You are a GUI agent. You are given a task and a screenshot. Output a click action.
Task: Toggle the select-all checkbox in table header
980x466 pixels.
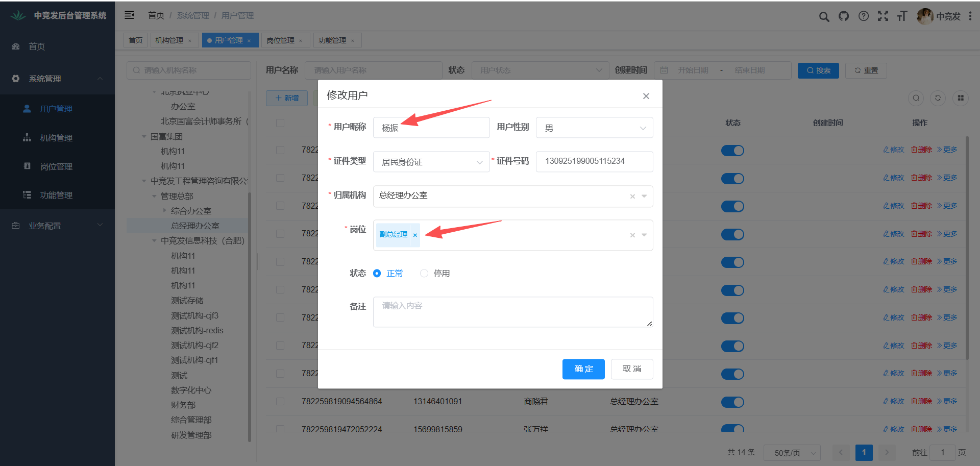[280, 123]
